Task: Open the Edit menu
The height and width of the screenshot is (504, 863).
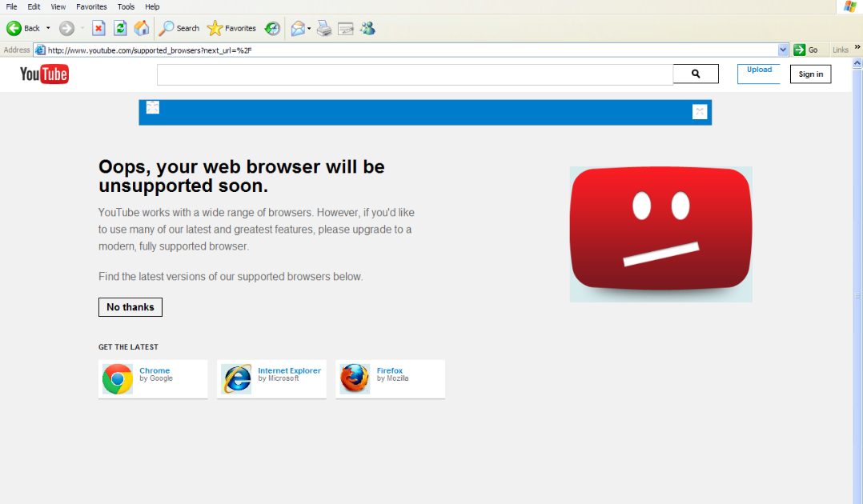Action: pos(34,6)
